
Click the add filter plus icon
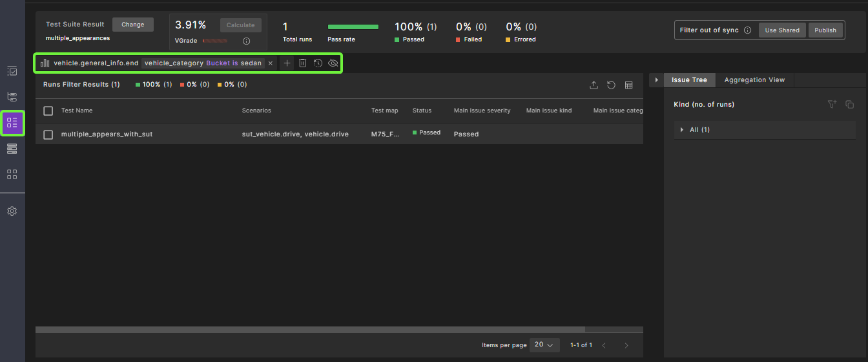point(287,63)
